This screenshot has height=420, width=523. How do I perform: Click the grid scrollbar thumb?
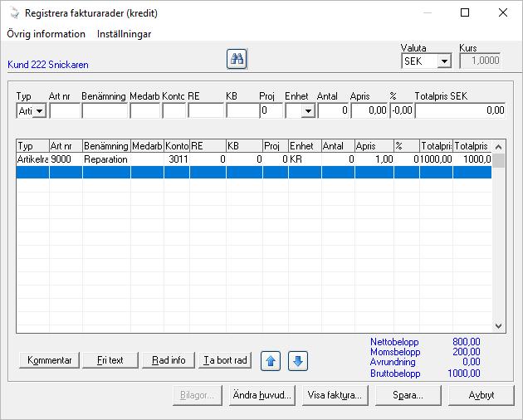[x=499, y=160]
